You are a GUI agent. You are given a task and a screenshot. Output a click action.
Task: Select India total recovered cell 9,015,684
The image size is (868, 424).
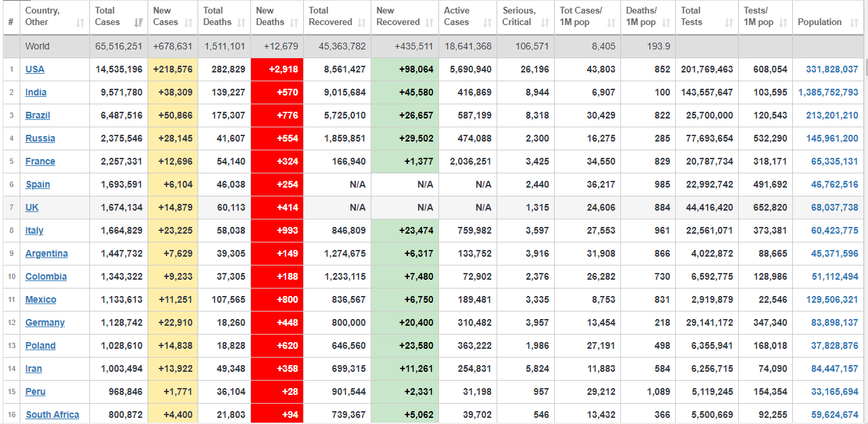tap(337, 92)
